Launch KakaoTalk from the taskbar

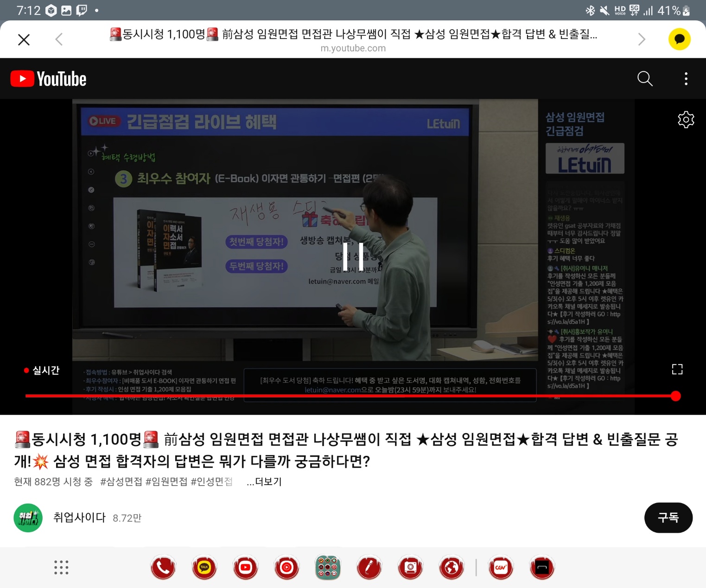pyautogui.click(x=204, y=568)
